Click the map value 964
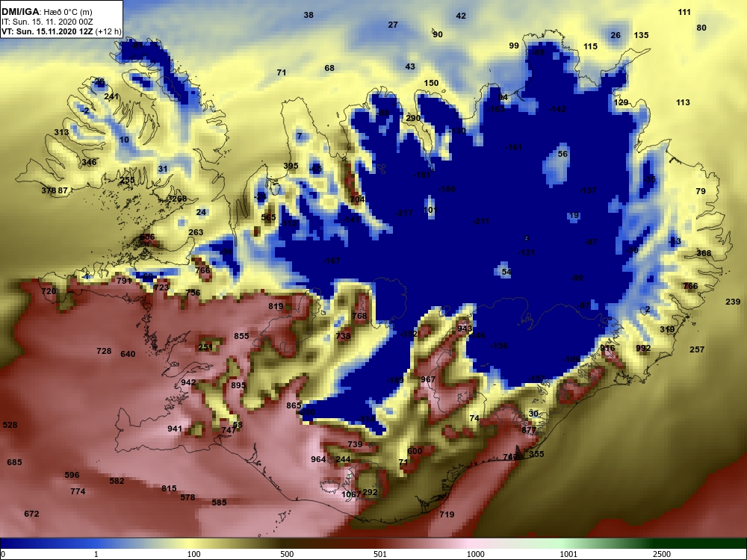 [x=318, y=459]
